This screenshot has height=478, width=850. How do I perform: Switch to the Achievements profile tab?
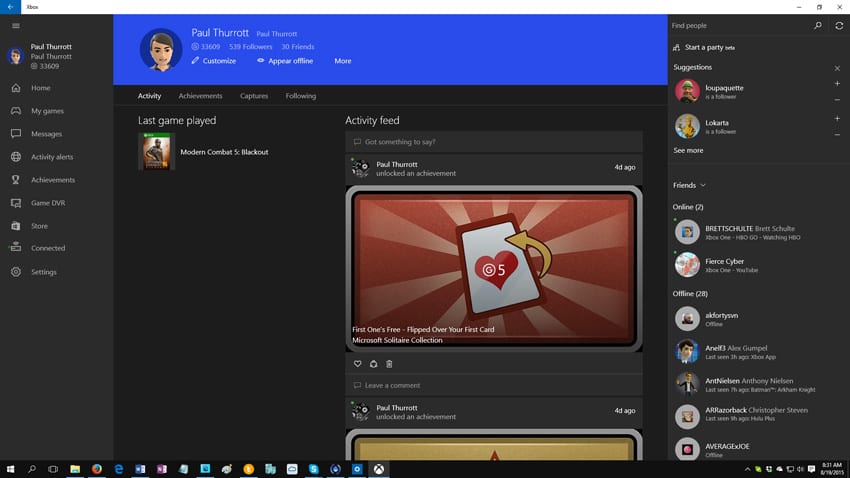(x=200, y=96)
